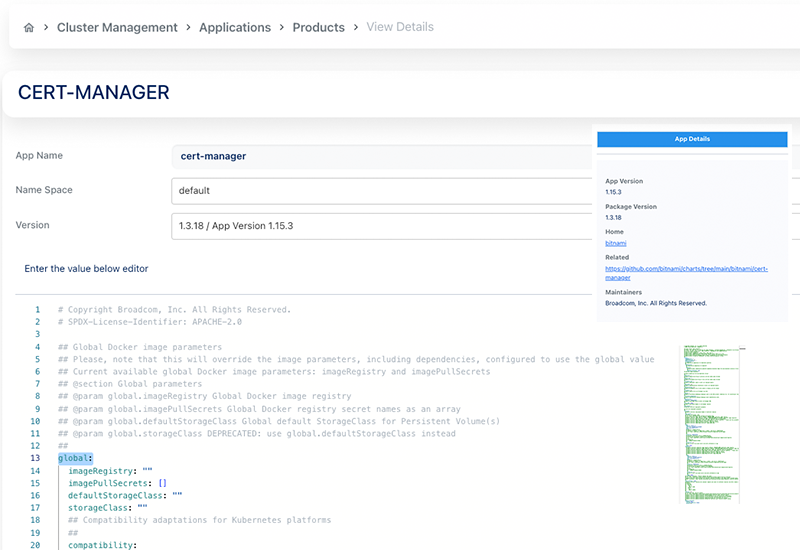Click the compatibility: line in editor

(103, 544)
